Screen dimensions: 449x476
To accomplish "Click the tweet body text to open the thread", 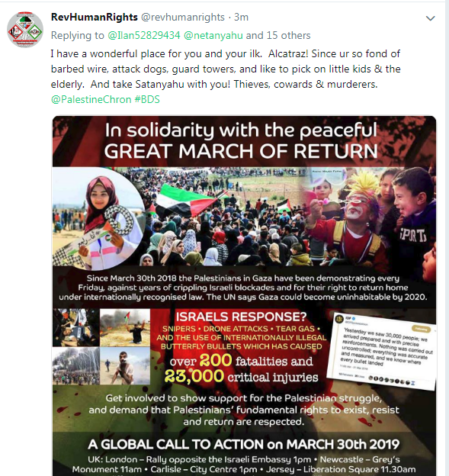I will (x=226, y=69).
